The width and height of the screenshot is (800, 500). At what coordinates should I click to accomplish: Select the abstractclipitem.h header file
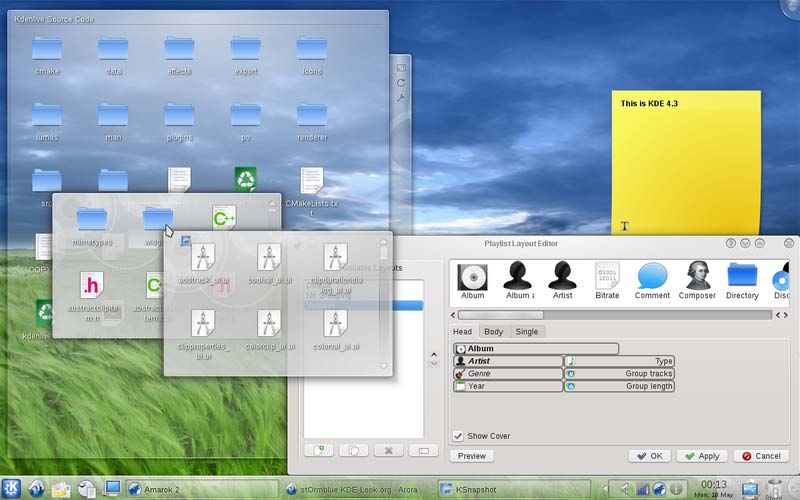pyautogui.click(x=92, y=285)
